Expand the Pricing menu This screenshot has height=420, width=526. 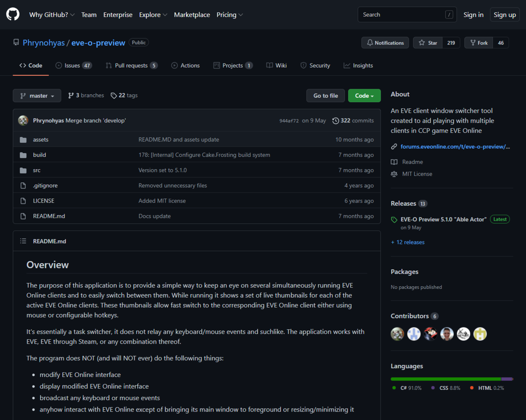pyautogui.click(x=230, y=14)
